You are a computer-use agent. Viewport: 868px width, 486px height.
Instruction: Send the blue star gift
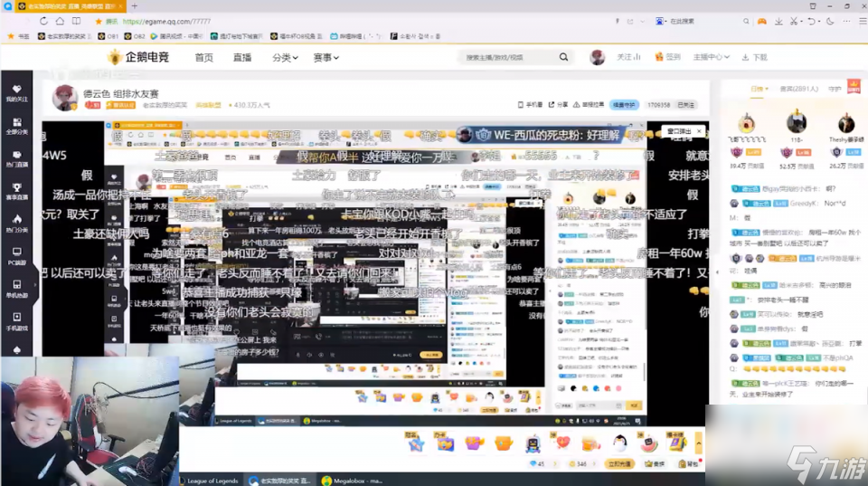tap(415, 443)
